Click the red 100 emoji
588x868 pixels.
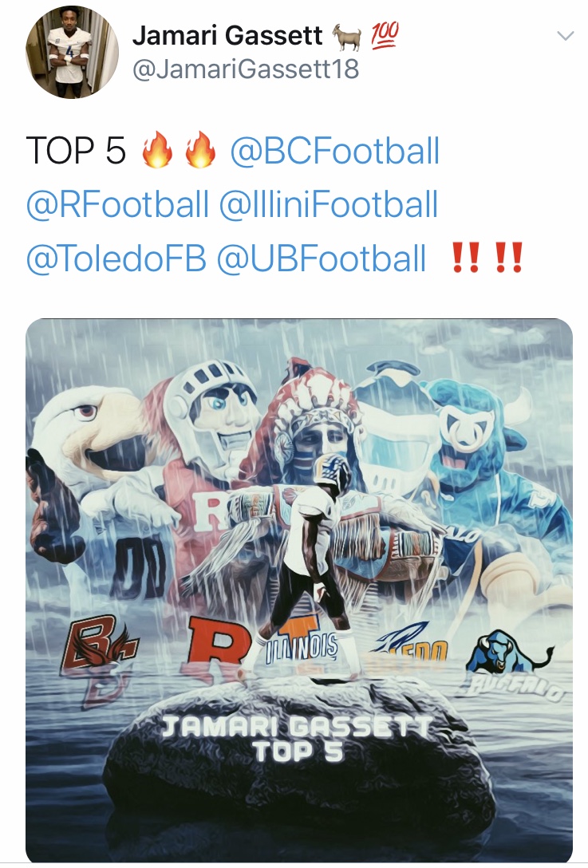(x=385, y=37)
